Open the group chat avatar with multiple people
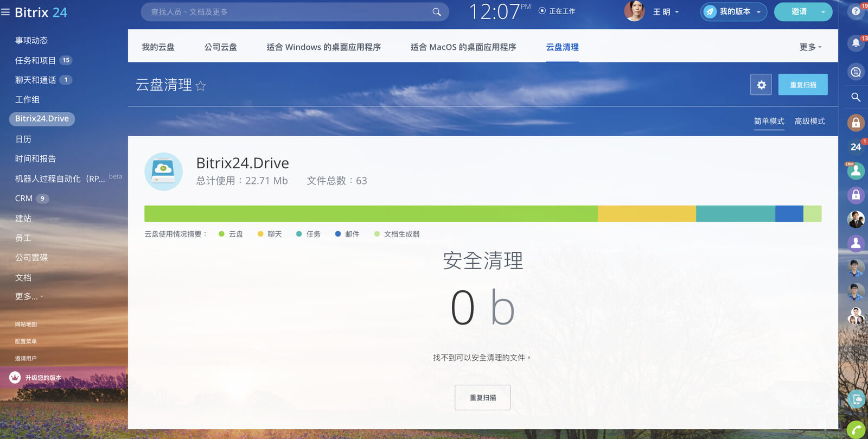The width and height of the screenshot is (868, 439). coord(856,316)
